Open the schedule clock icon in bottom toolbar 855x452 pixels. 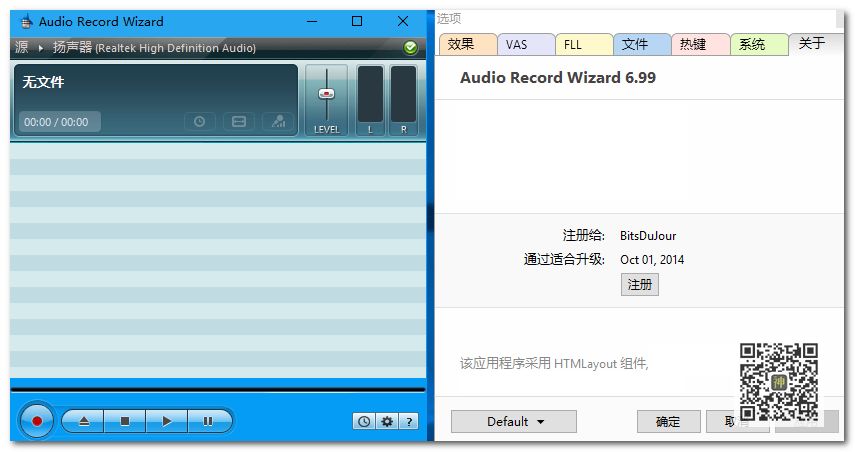click(x=364, y=421)
